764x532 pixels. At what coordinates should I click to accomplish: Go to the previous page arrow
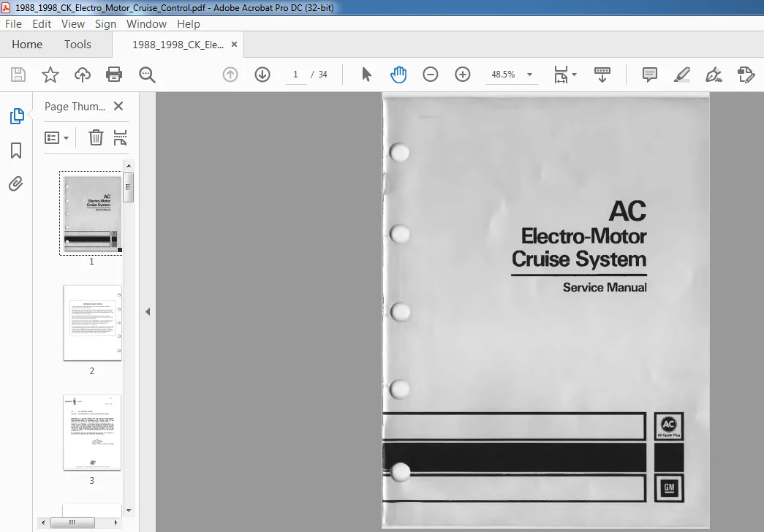[230, 75]
